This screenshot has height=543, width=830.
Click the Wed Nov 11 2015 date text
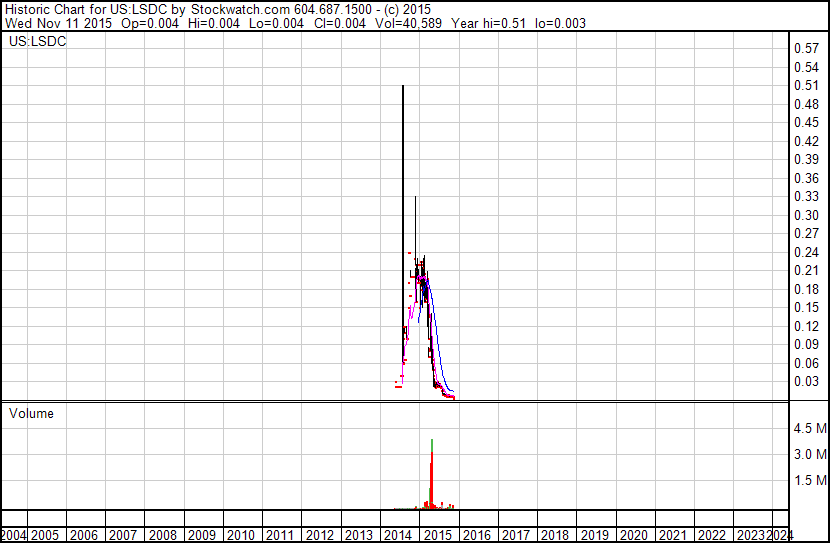[58, 23]
